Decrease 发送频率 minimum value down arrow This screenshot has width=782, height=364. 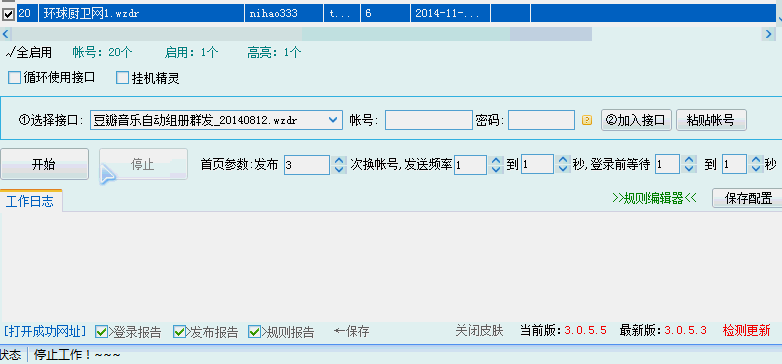click(496, 170)
